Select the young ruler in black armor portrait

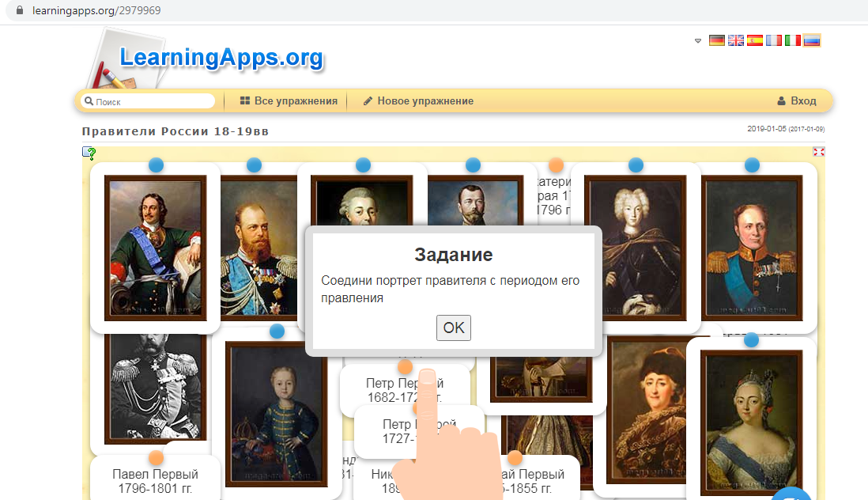pyautogui.click(x=636, y=248)
